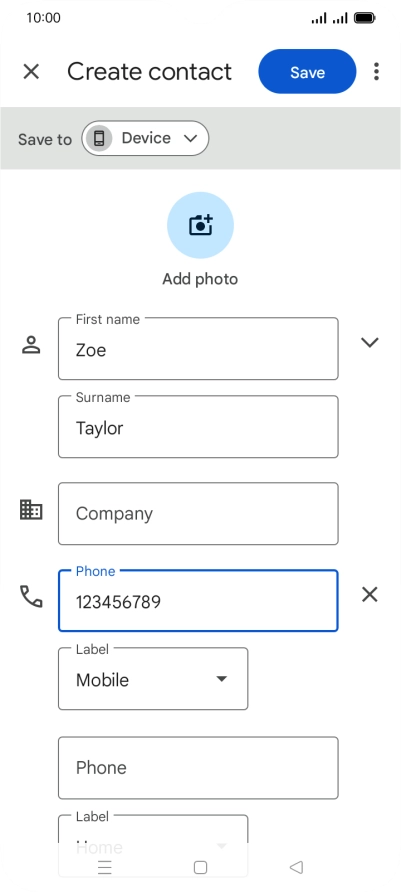Open the Mobile label dropdown

153,680
